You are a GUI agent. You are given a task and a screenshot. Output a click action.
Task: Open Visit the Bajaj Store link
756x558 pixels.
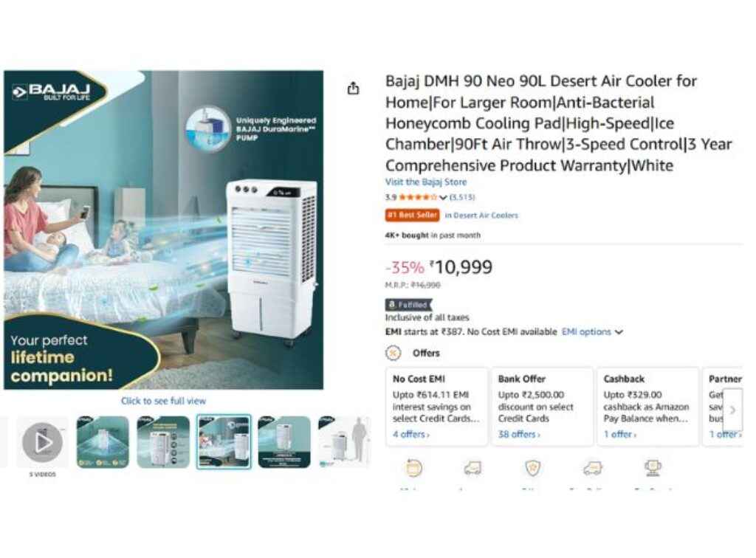tap(426, 182)
